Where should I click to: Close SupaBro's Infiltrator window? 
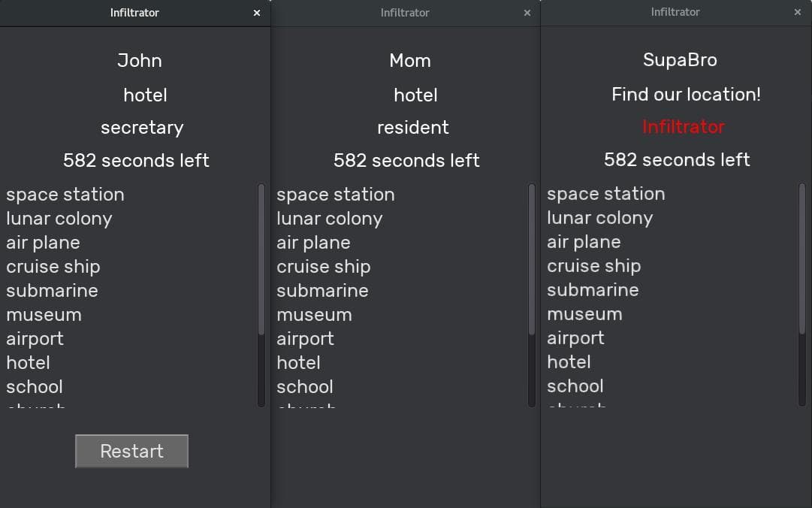pyautogui.click(x=798, y=13)
